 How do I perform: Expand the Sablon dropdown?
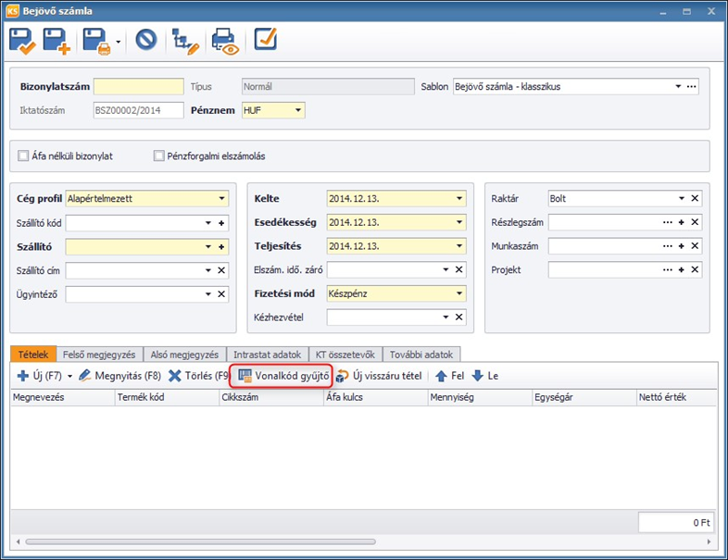[678, 86]
